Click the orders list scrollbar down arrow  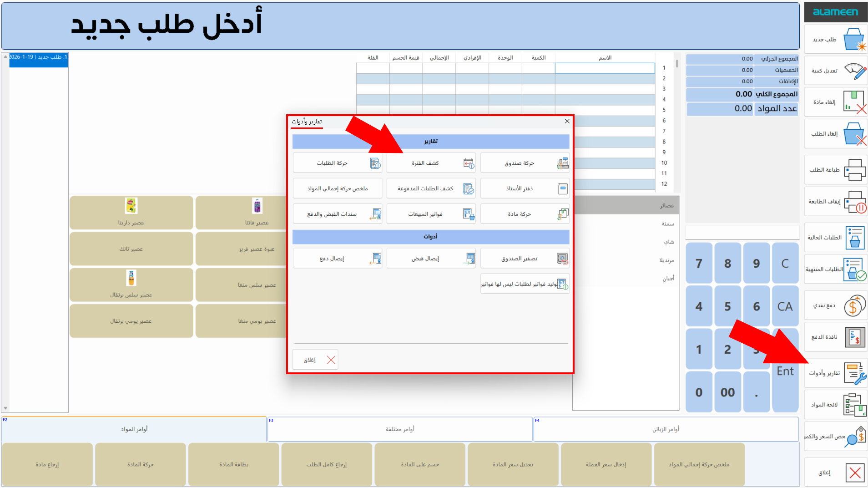5,408
